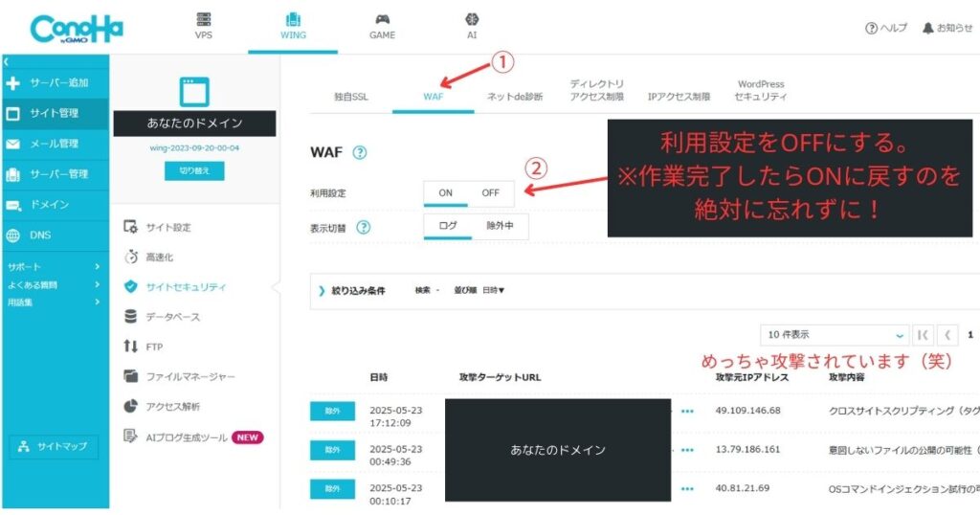Expand the よくある質問 sidebar section
Image resolution: width=980 pixels, height=515 pixels.
[54, 285]
